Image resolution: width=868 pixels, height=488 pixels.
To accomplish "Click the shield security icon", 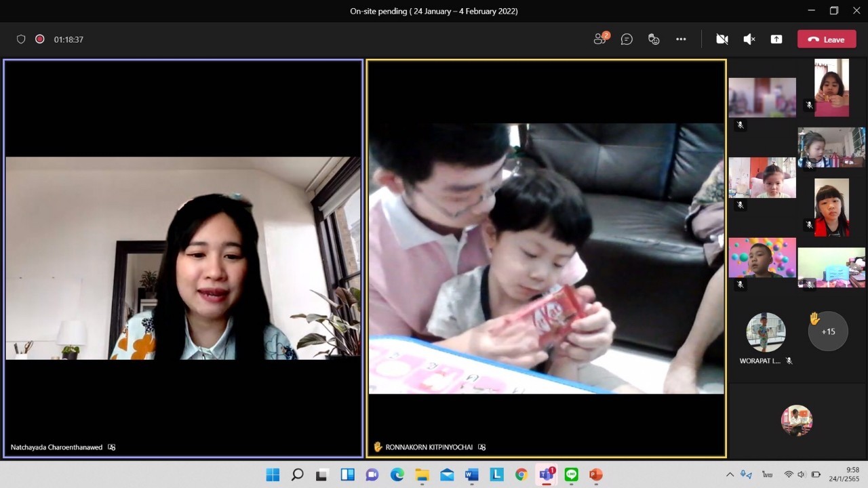I will 21,39.
